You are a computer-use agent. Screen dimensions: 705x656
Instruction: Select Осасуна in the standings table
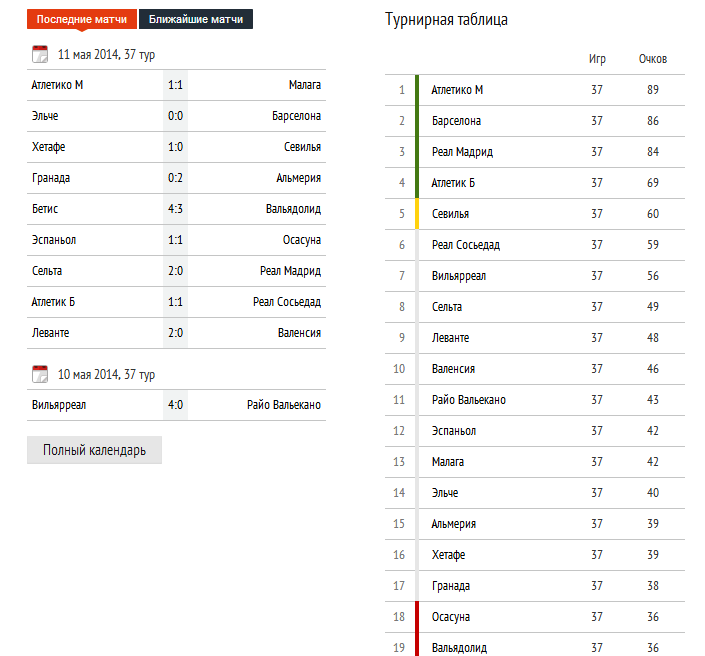tap(450, 617)
